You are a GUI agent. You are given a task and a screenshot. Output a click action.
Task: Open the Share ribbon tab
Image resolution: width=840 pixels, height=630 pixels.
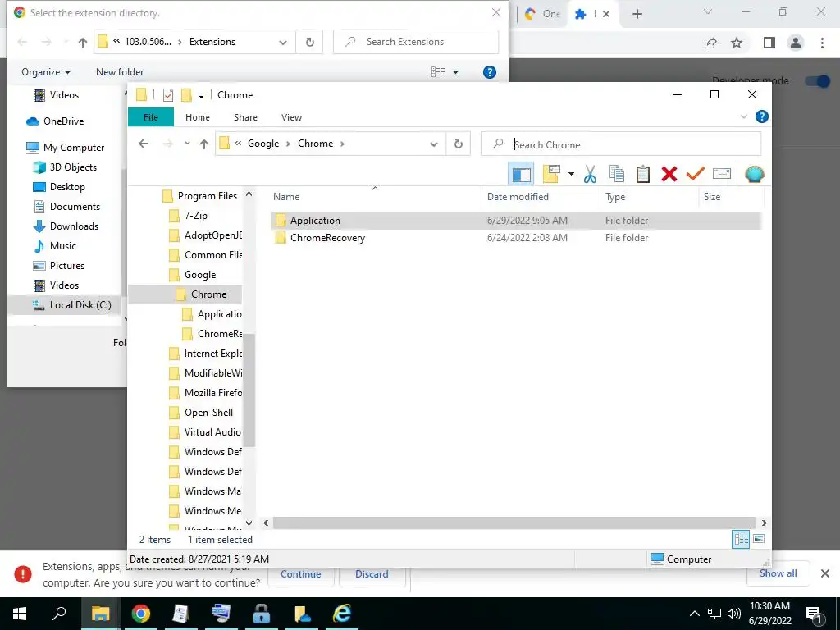tap(245, 116)
